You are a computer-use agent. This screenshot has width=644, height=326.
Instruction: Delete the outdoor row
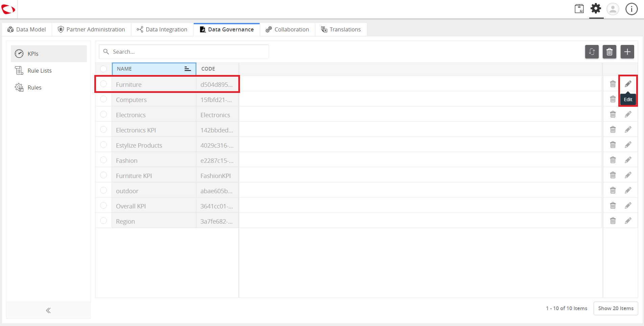(613, 190)
